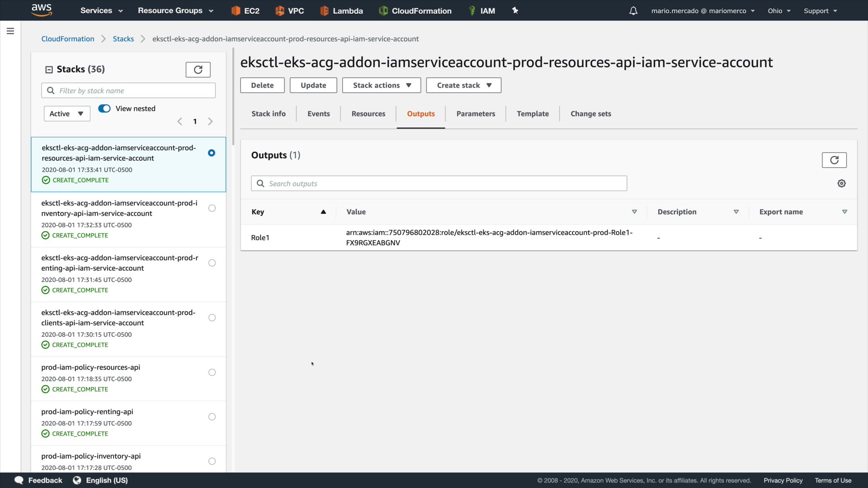Expand the Create stack dropdown
This screenshot has width=868, height=488.
coord(463,85)
